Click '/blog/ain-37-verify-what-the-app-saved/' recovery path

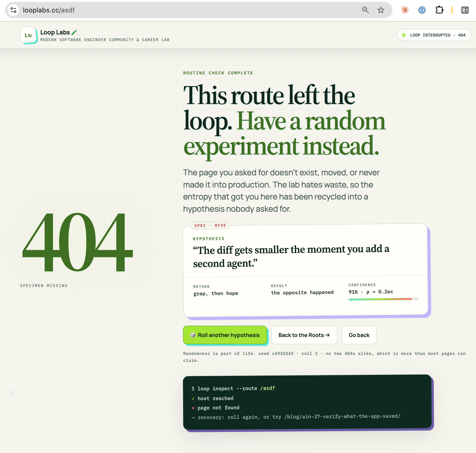[342, 416]
